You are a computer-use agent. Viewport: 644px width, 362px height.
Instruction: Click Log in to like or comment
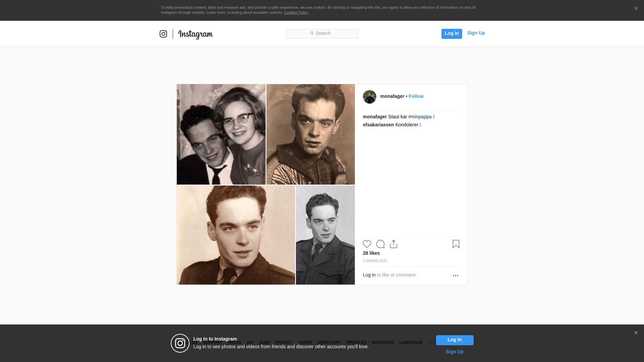[x=369, y=275]
